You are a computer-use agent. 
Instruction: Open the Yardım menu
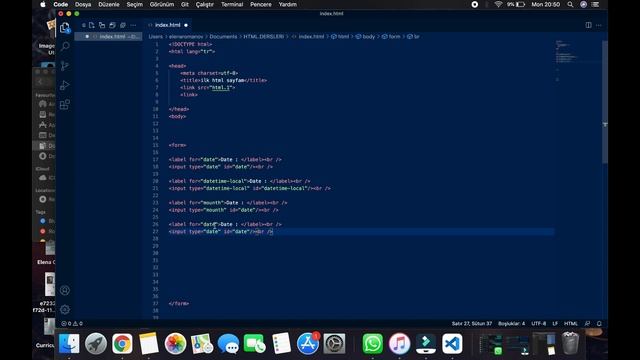288,4
